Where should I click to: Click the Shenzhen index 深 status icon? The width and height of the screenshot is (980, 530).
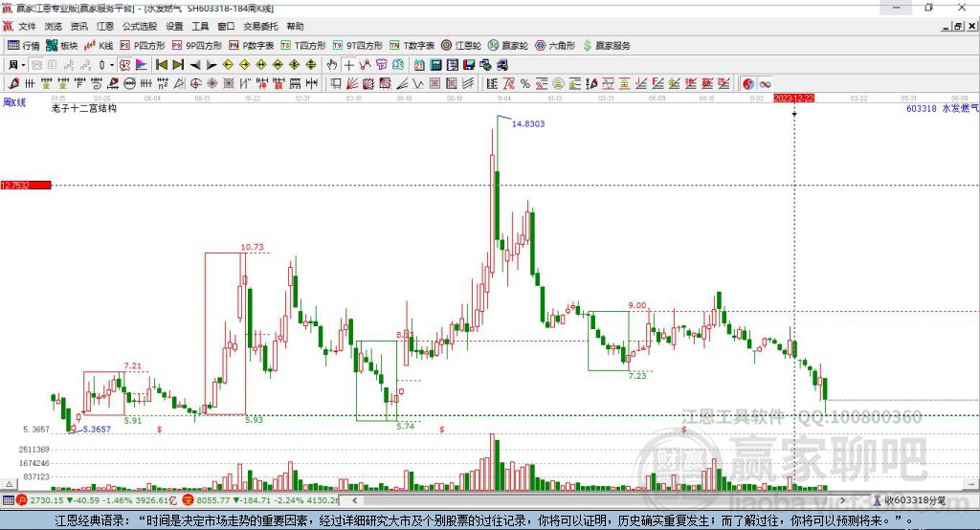click(x=189, y=500)
